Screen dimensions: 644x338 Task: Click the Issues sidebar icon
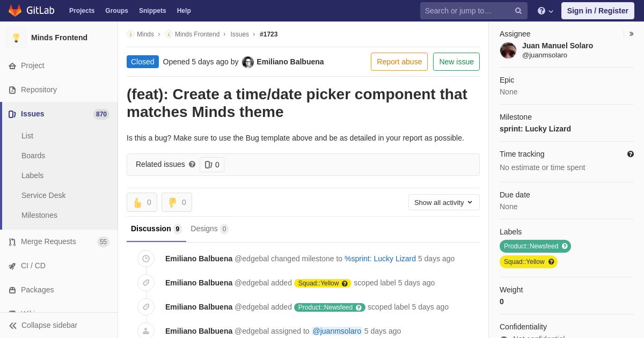tap(12, 114)
